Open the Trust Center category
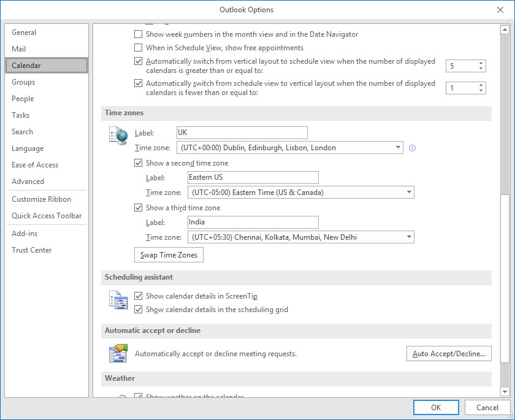 [x=32, y=250]
